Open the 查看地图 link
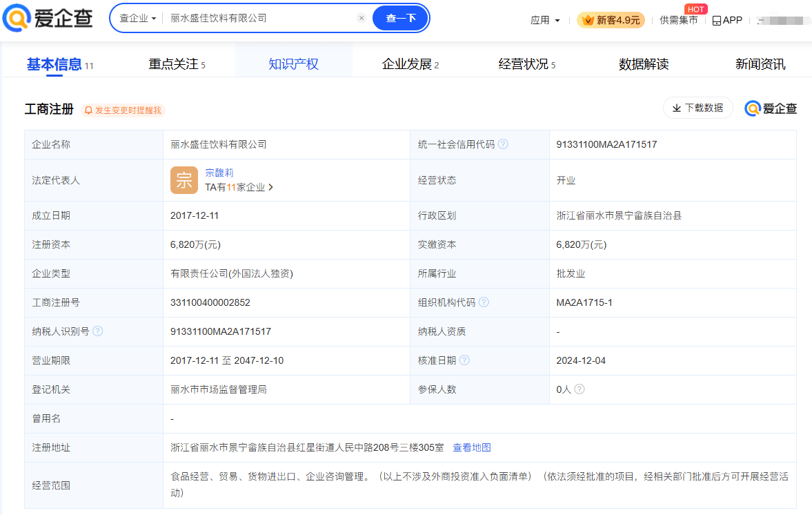The height and width of the screenshot is (515, 812). click(x=472, y=447)
